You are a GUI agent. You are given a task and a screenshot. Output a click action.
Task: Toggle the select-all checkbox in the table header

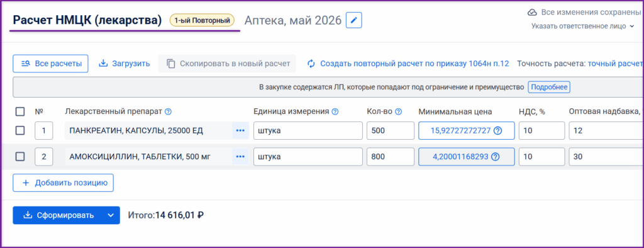(19, 111)
